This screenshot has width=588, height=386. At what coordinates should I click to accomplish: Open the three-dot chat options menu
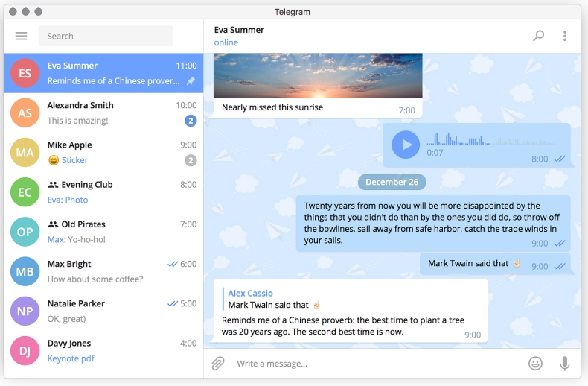tap(565, 36)
